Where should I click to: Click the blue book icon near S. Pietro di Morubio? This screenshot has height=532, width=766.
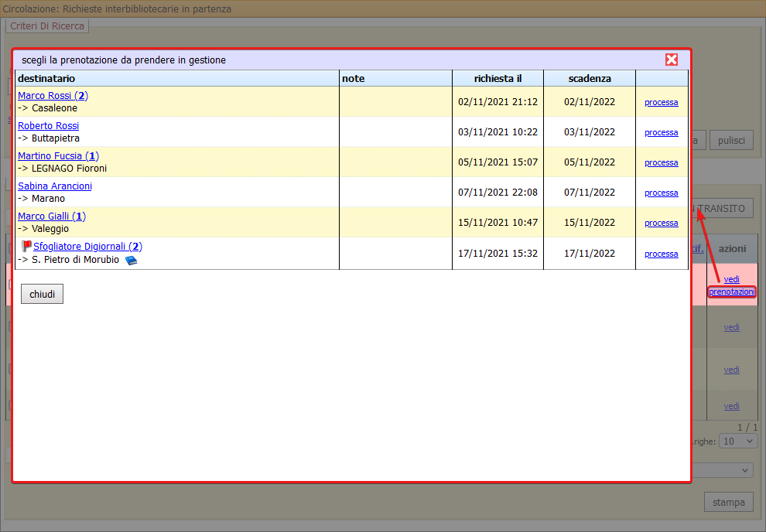click(x=131, y=260)
